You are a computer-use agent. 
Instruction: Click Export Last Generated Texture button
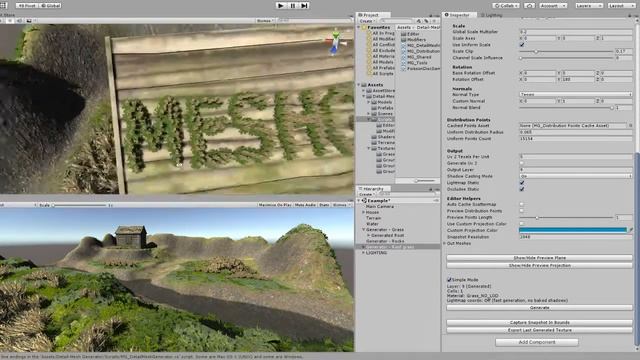539,330
